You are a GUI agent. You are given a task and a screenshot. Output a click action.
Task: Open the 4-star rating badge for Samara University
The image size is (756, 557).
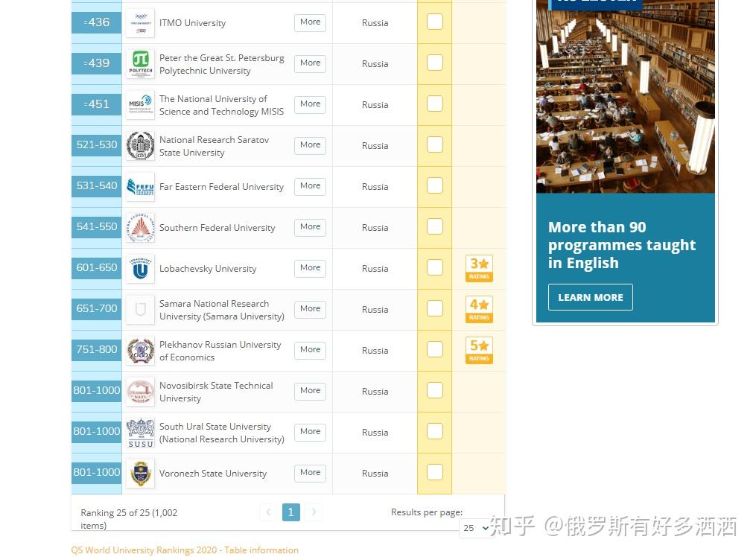[x=479, y=309]
